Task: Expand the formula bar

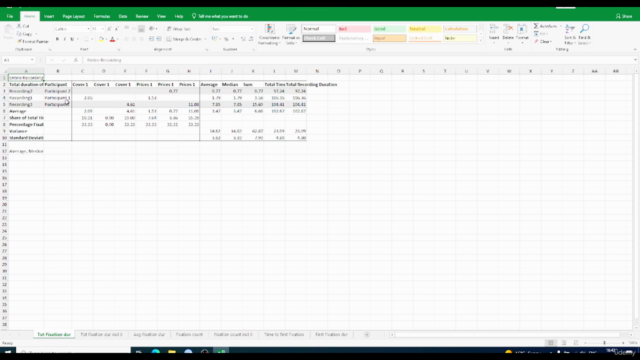Action: tap(635, 60)
